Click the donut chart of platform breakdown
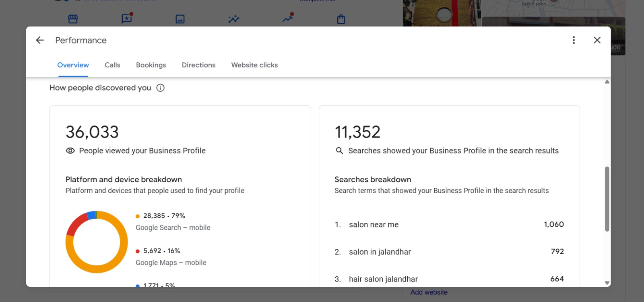 point(97,242)
